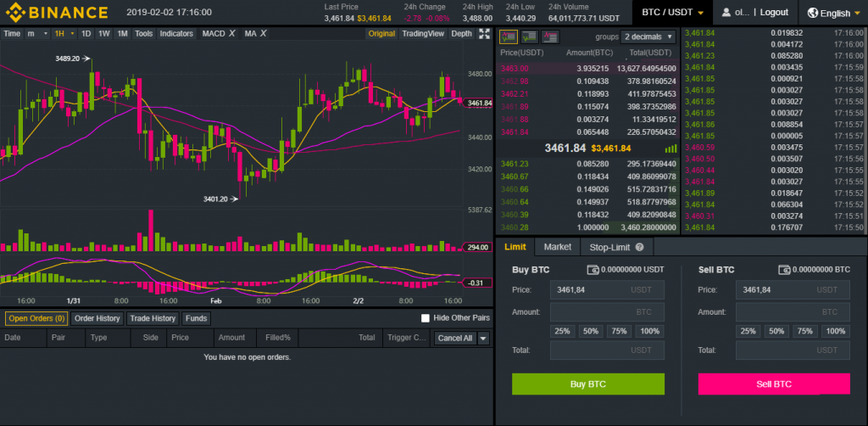Click the Stop-Limit help question icon
This screenshot has width=868, height=426.
coord(640,247)
